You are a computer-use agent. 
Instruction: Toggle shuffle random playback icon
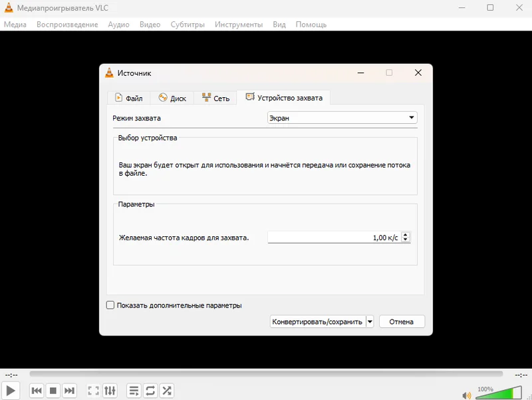[167, 391]
